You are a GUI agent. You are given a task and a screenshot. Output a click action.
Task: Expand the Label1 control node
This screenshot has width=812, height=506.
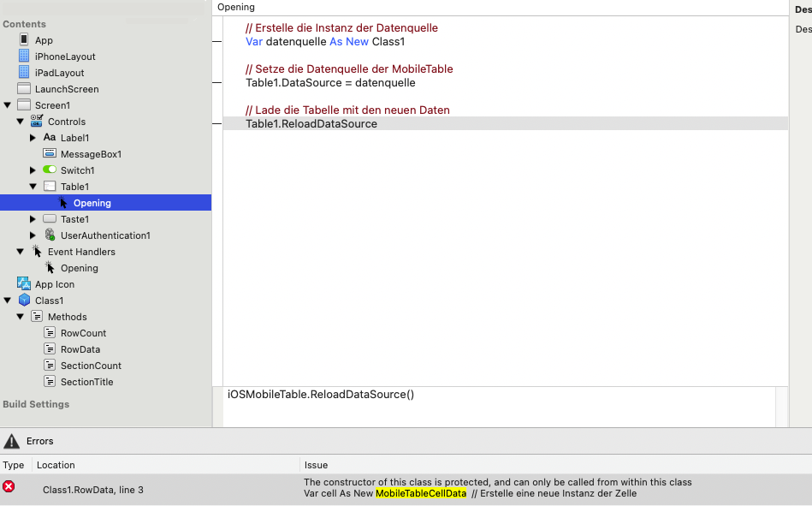(33, 138)
